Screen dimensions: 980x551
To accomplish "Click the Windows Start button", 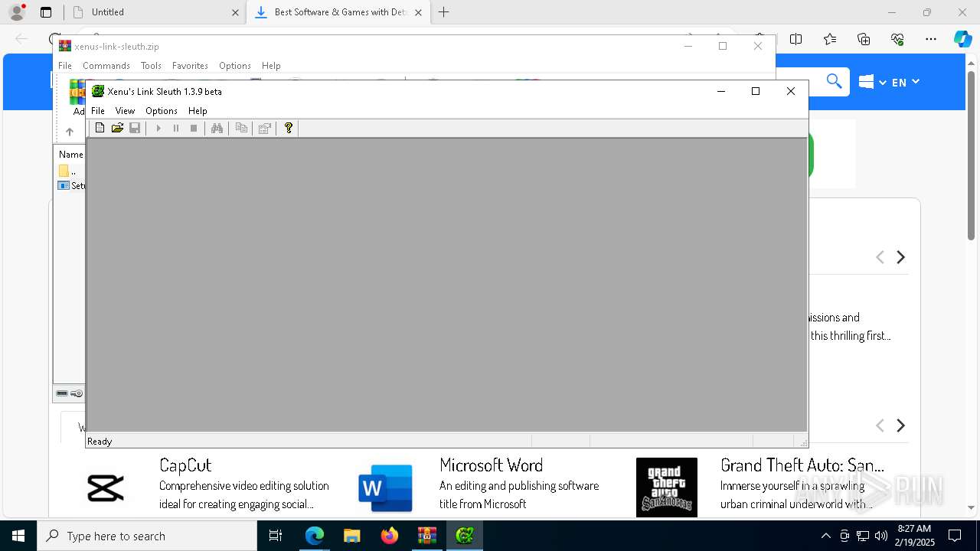I will click(x=18, y=536).
